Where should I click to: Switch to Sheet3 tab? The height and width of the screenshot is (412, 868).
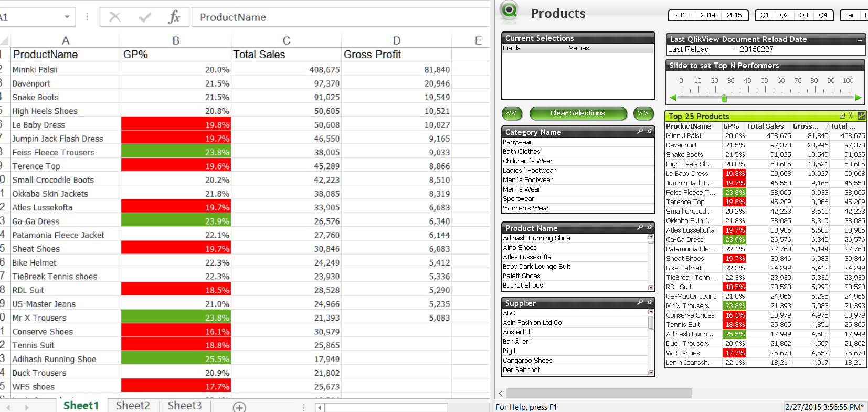click(x=185, y=406)
